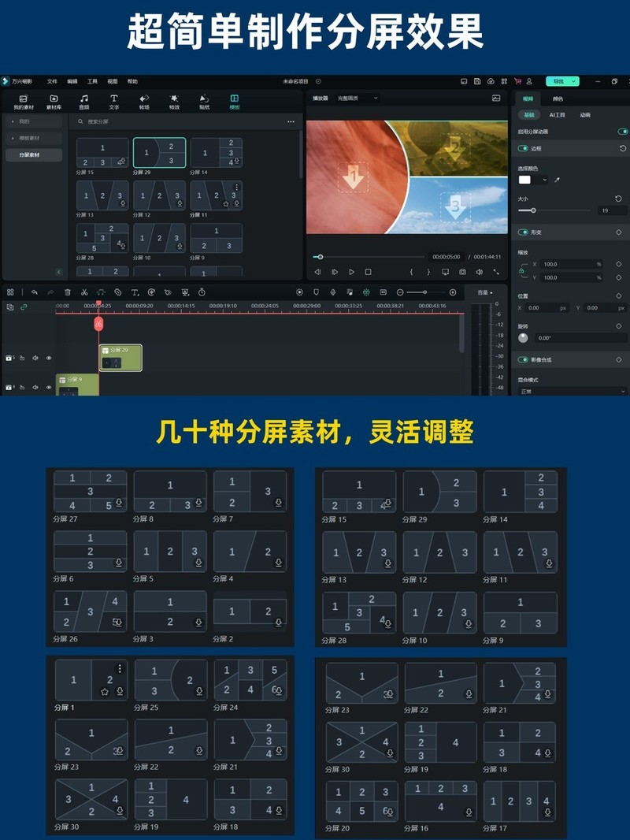The height and width of the screenshot is (840, 630).
Task: Click the cloud upload icon in title bar
Action: (x=491, y=81)
